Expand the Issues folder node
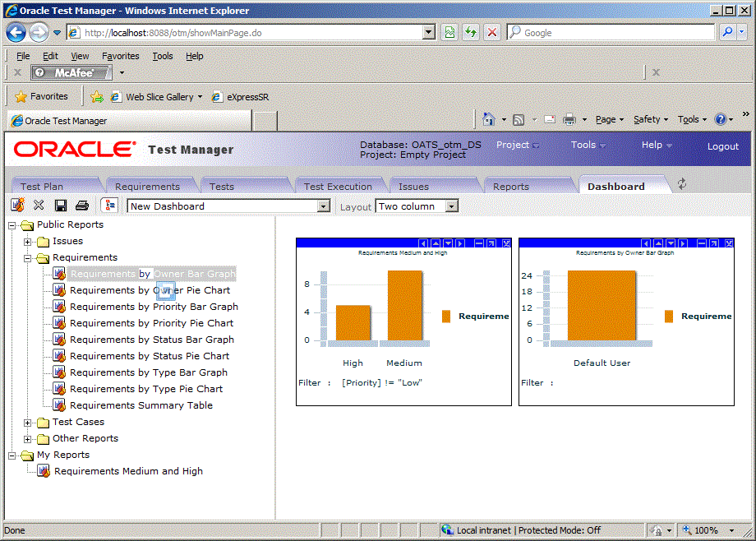Screen dimensions: 756x541 coord(27,242)
